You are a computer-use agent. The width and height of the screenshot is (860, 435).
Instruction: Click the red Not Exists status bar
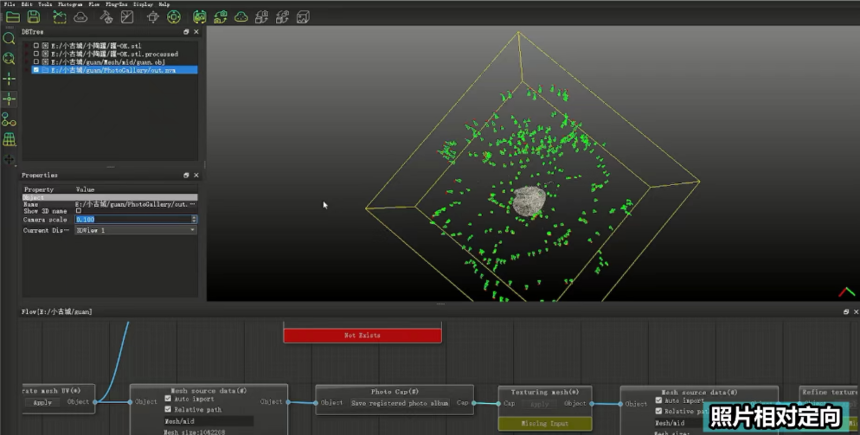363,335
